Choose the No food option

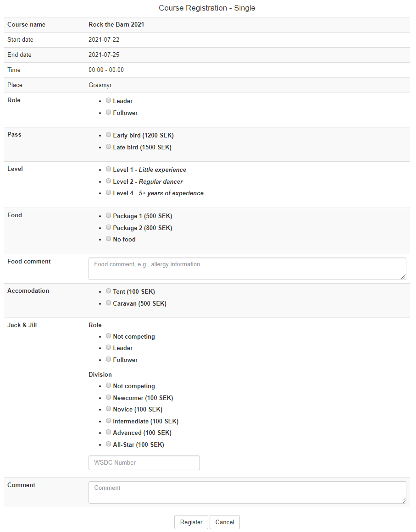tap(108, 238)
